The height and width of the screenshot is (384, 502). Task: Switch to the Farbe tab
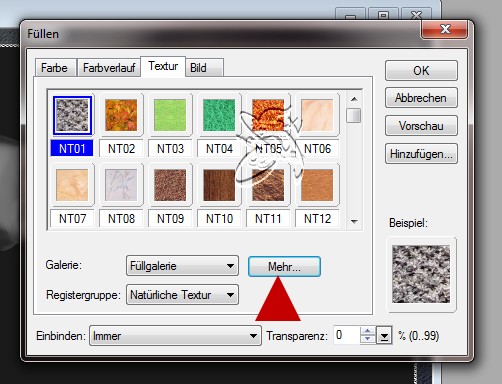pos(55,68)
